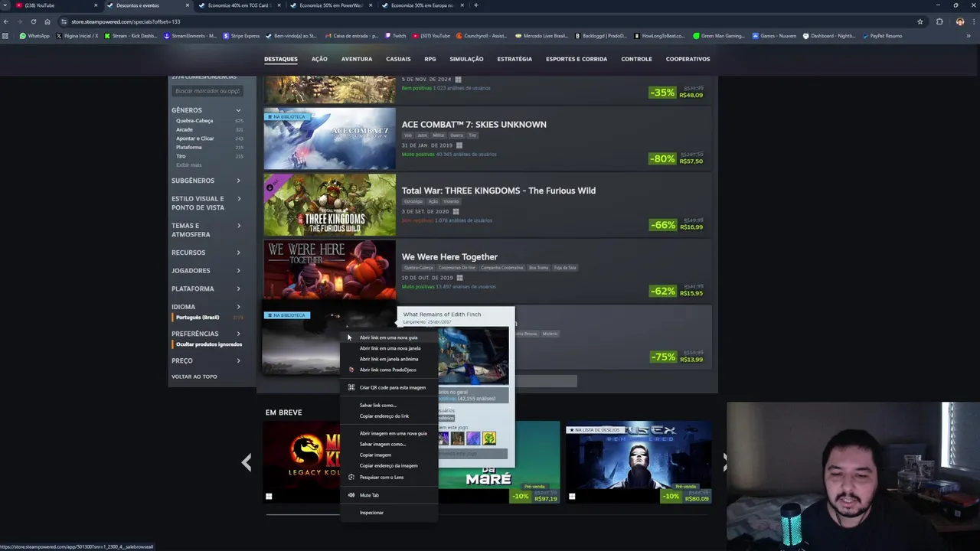This screenshot has width=980, height=551.
Task: Choose 'Copiar imagem' from context menu
Action: tap(389, 455)
